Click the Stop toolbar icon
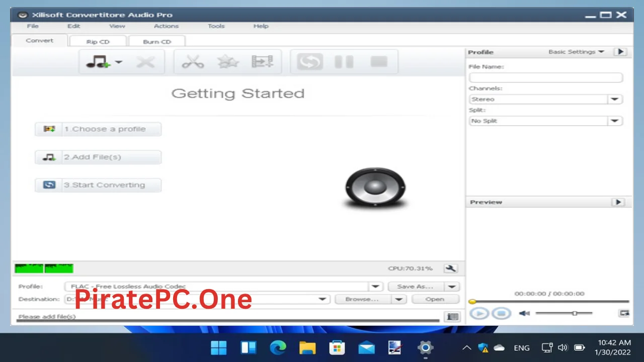 pyautogui.click(x=379, y=62)
